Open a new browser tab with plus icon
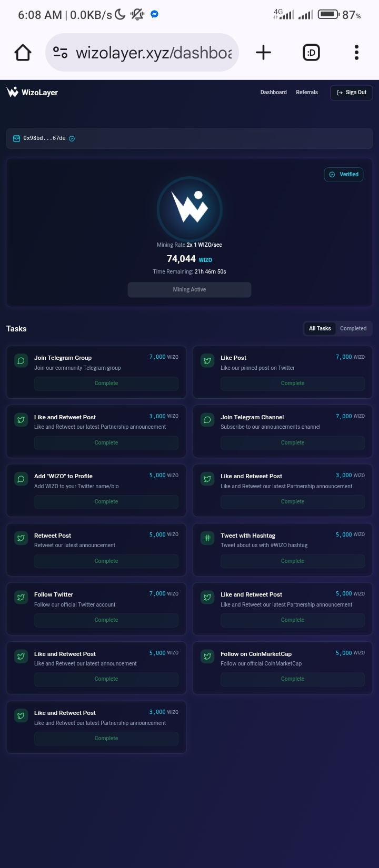This screenshot has height=868, width=379. tap(263, 52)
